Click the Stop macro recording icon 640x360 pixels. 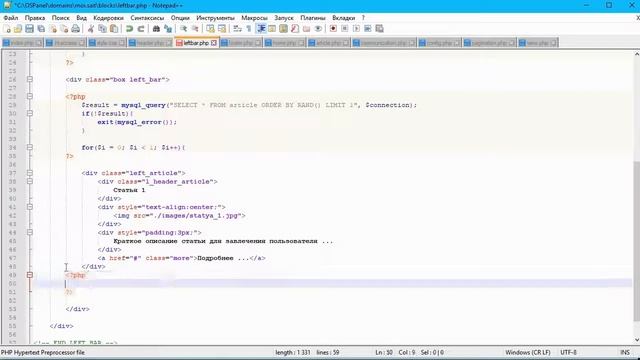[344, 29]
